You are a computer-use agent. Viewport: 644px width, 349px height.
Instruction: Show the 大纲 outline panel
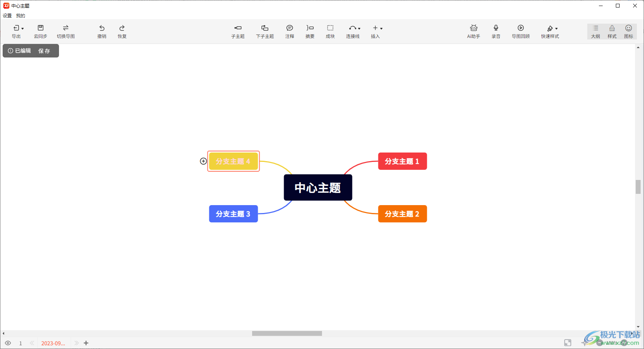click(x=596, y=32)
